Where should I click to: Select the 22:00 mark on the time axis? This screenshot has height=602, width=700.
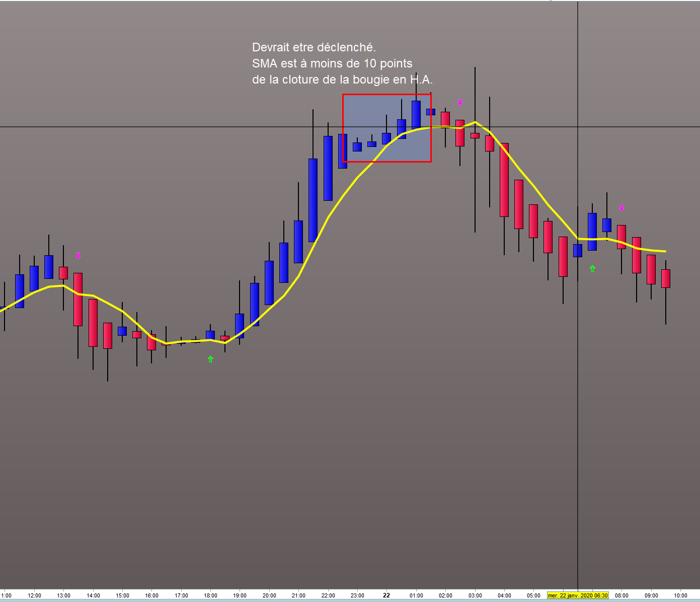pyautogui.click(x=328, y=595)
